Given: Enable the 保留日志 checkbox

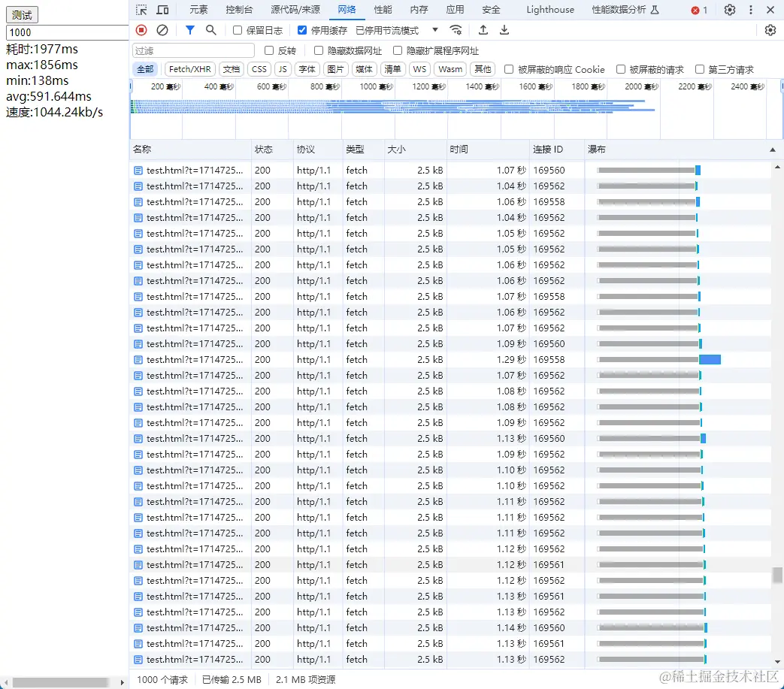Looking at the screenshot, I should tap(238, 30).
